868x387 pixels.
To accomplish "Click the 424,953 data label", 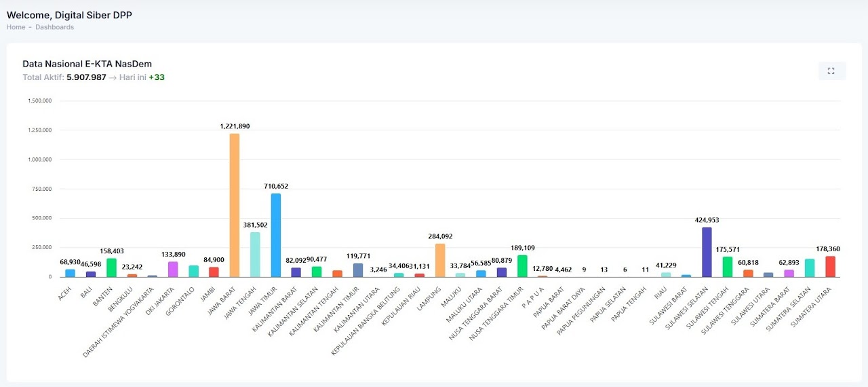I will tap(707, 220).
